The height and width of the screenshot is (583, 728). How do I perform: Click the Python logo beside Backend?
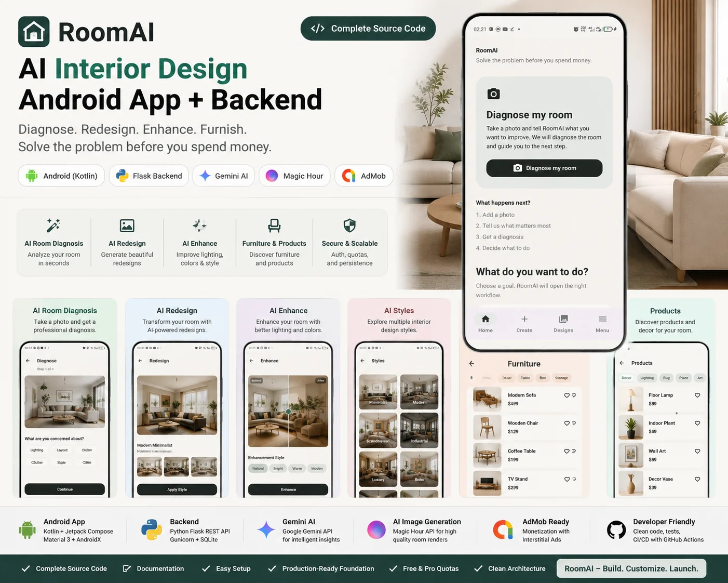[x=152, y=530]
